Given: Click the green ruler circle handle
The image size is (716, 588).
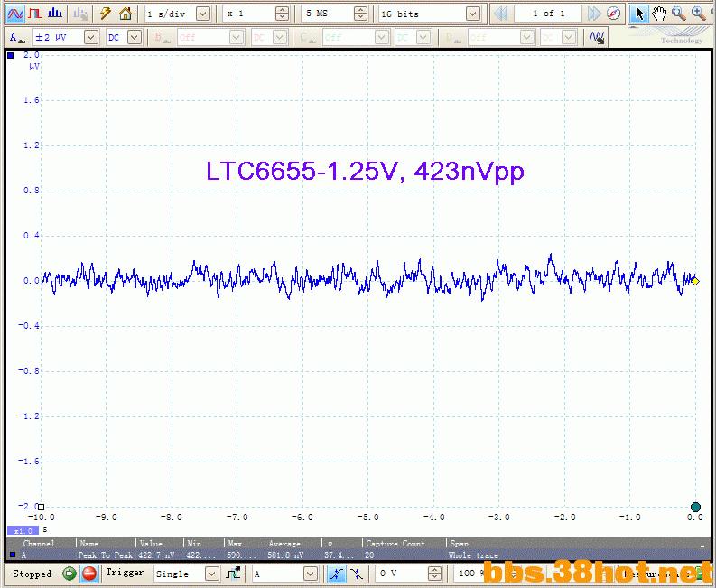Looking at the screenshot, I should click(695, 507).
